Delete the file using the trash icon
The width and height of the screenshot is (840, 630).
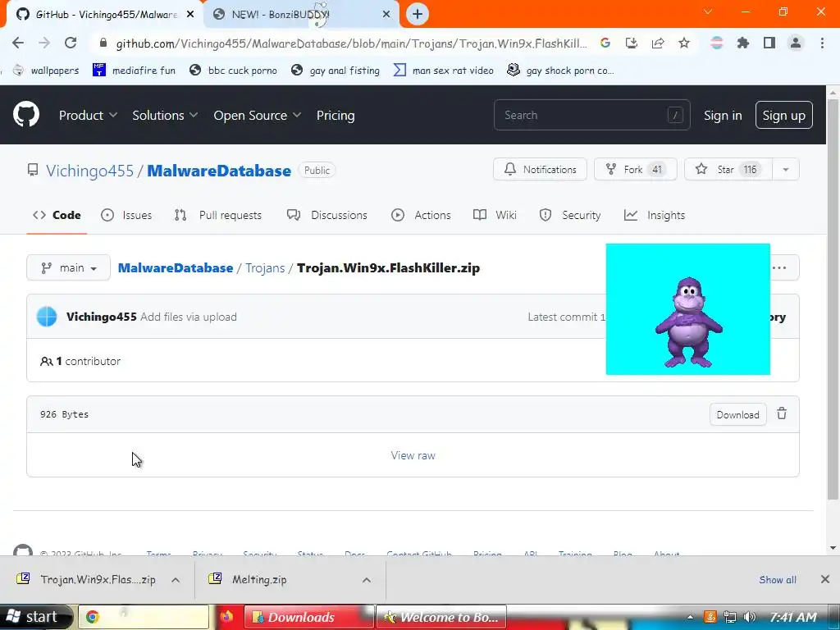tap(782, 413)
